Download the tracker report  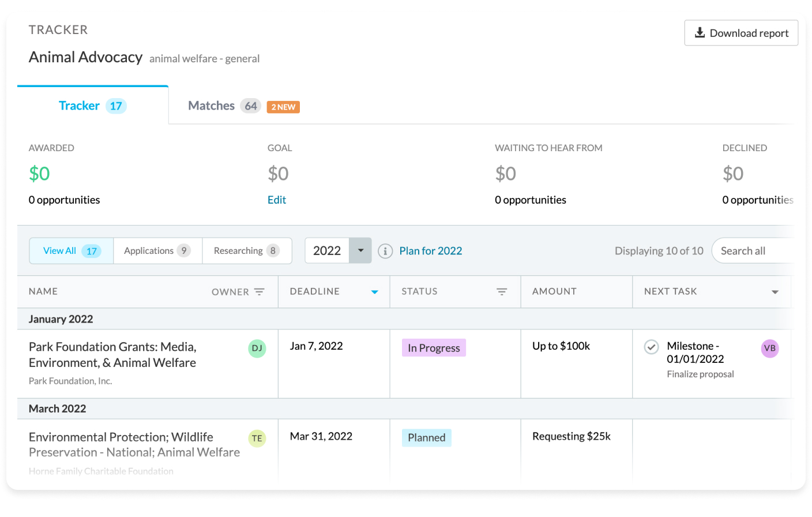coord(741,33)
